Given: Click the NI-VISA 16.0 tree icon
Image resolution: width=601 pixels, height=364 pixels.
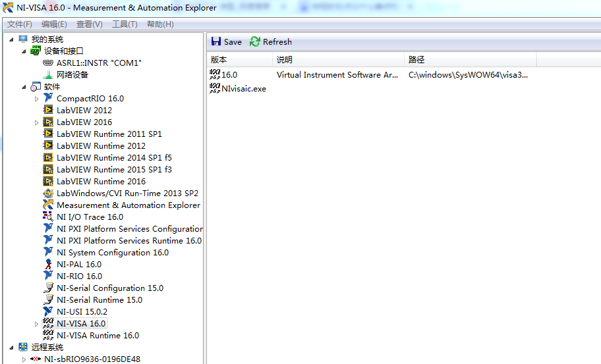Looking at the screenshot, I should [48, 323].
